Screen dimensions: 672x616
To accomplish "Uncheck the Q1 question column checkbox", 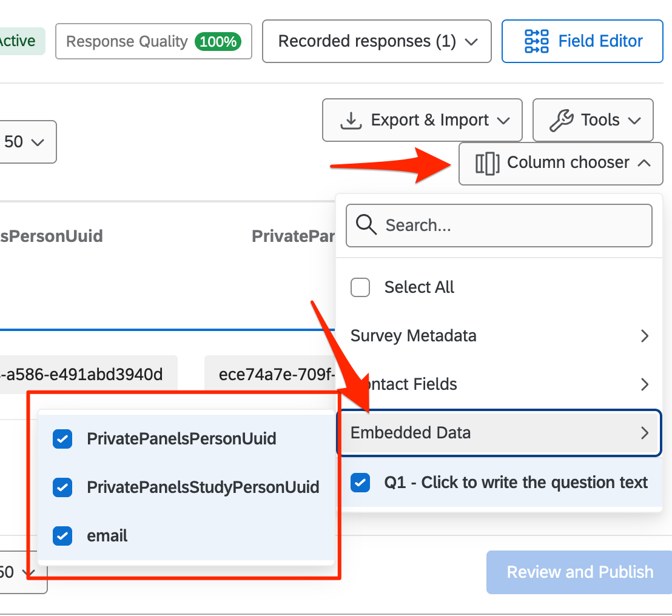I will click(x=360, y=483).
